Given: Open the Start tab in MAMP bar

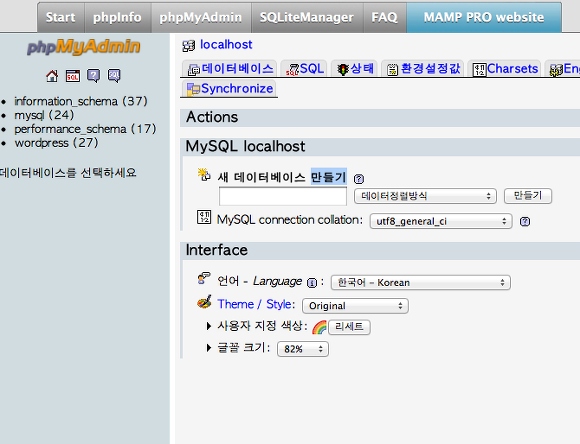Looking at the screenshot, I should 61,17.
